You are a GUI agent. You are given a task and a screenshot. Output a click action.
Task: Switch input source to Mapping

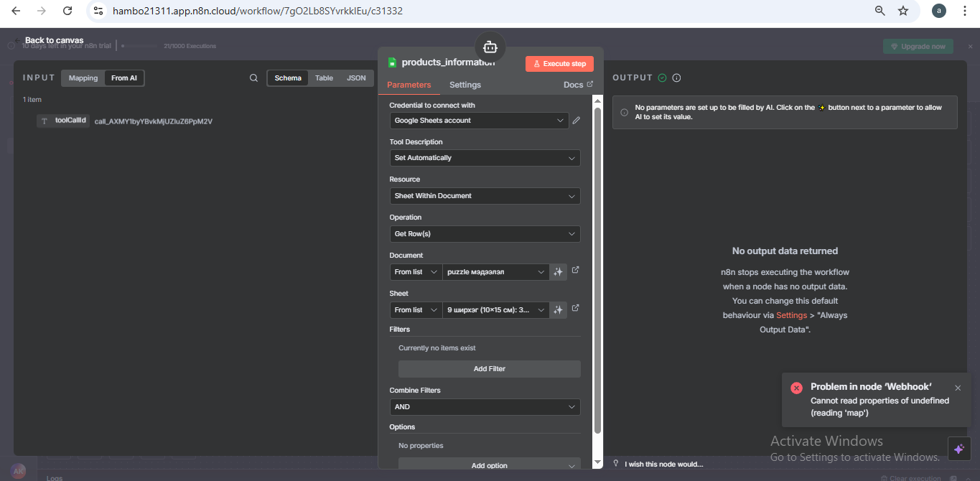point(83,78)
